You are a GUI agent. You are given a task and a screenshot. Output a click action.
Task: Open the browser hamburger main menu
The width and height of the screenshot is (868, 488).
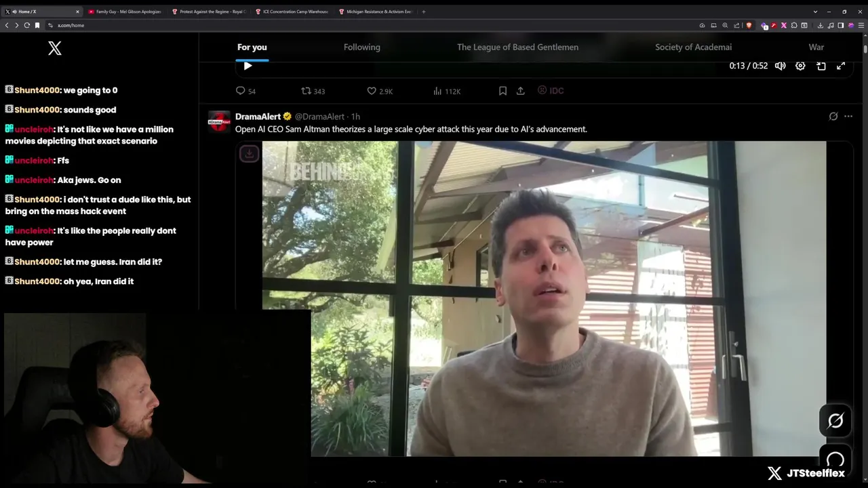pyautogui.click(x=861, y=25)
